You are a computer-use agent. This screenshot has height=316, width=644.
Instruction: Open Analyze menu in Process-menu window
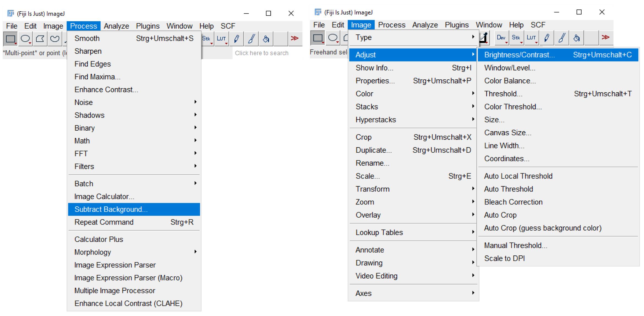coord(116,26)
